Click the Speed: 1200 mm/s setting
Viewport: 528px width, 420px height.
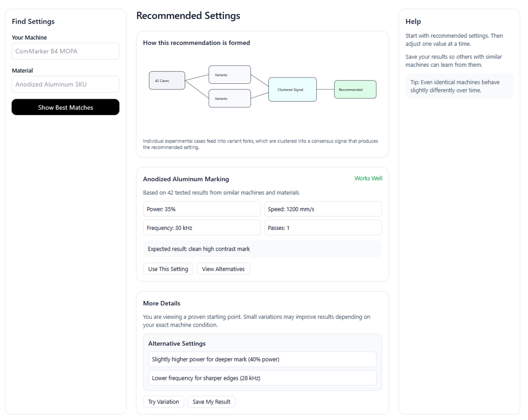pos(323,209)
